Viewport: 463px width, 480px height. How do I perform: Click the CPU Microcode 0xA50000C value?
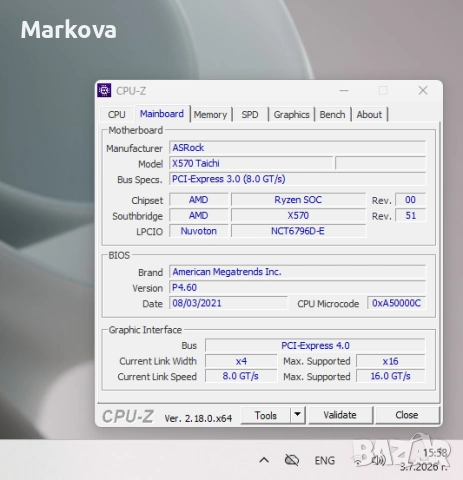click(x=396, y=303)
